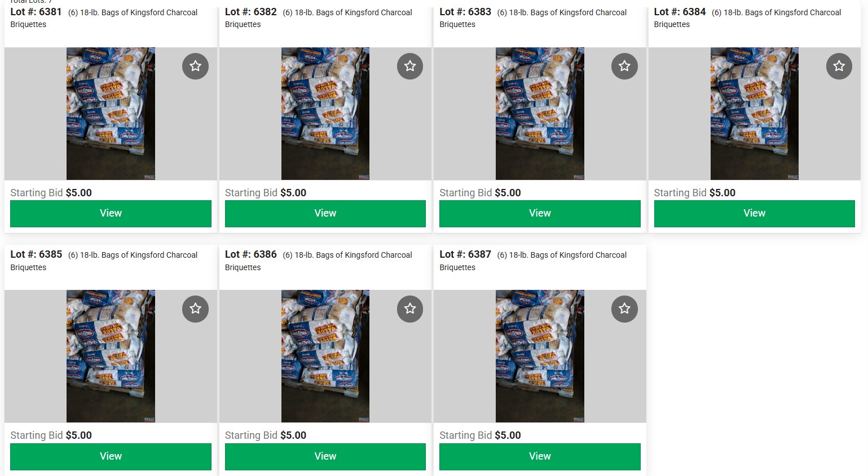The width and height of the screenshot is (868, 476).
Task: Click the lot 6384 product image
Action: pos(755,113)
